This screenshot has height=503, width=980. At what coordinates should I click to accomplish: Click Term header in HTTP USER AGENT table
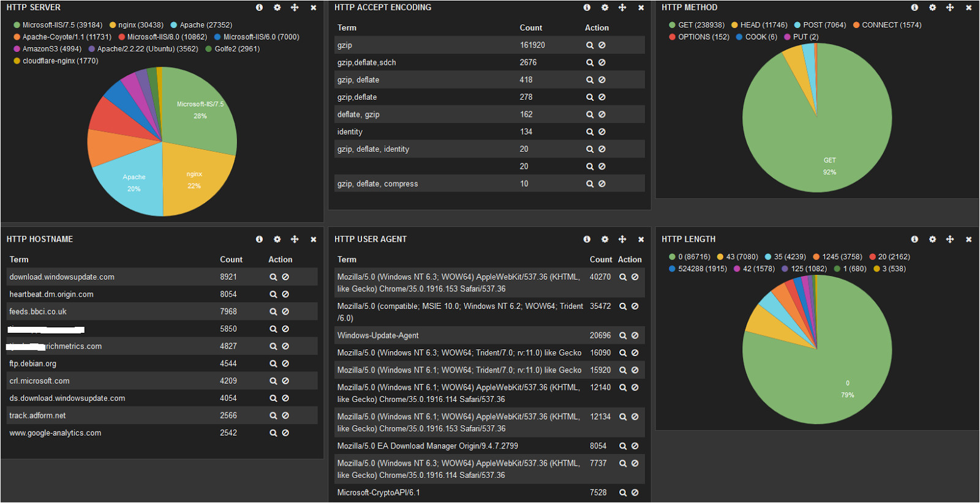(347, 259)
